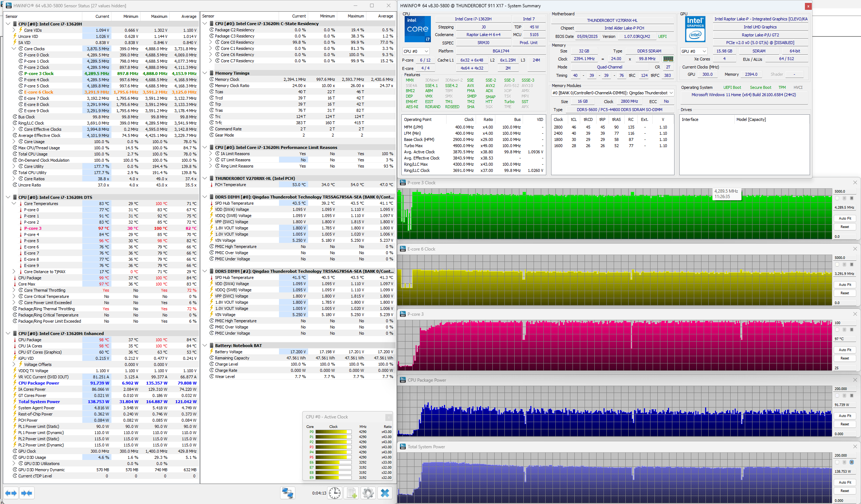The height and width of the screenshot is (504, 861).
Task: Click the middle gray square in CPU Package Power graph
Action: pos(844,395)
